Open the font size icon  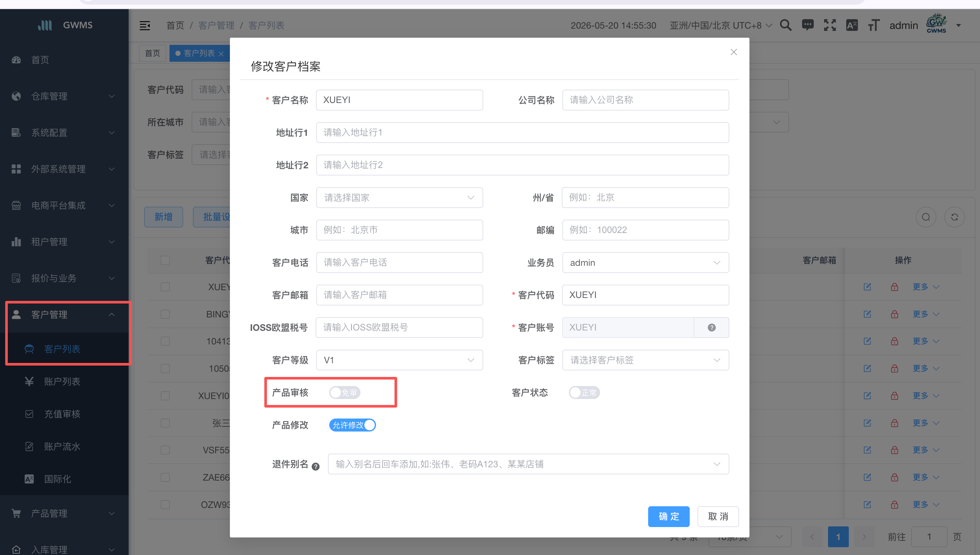[x=873, y=25]
